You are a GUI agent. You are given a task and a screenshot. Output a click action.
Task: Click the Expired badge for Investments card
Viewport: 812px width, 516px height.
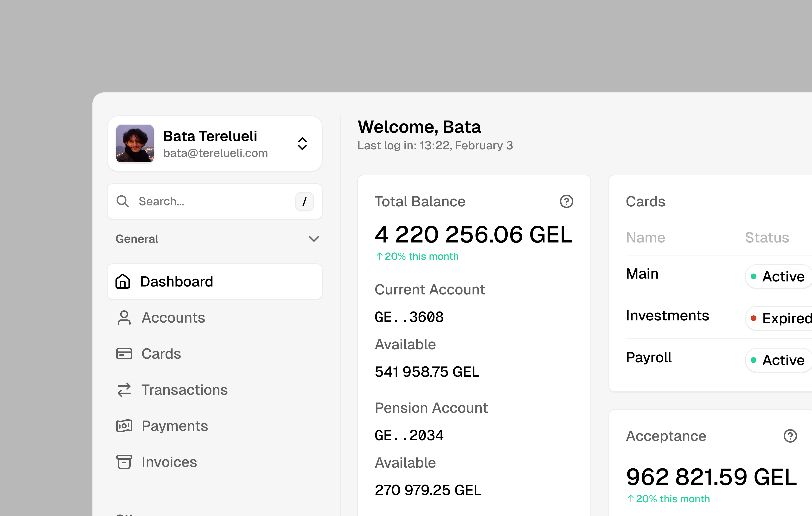click(778, 318)
